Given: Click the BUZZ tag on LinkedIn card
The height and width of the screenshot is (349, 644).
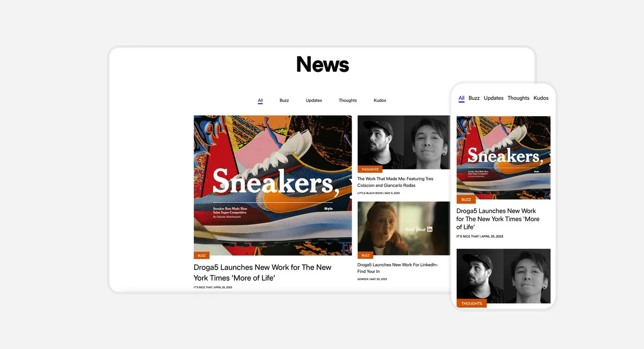Looking at the screenshot, I should tap(365, 255).
